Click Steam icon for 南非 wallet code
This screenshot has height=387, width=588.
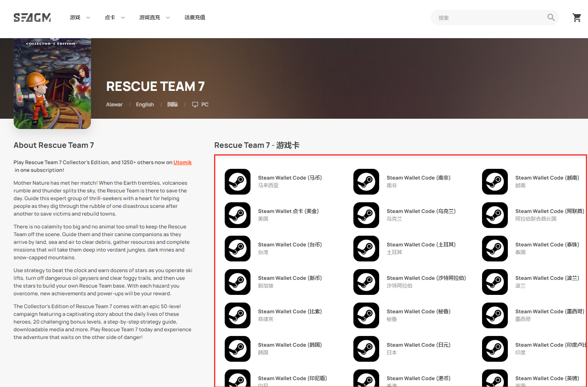(x=366, y=182)
